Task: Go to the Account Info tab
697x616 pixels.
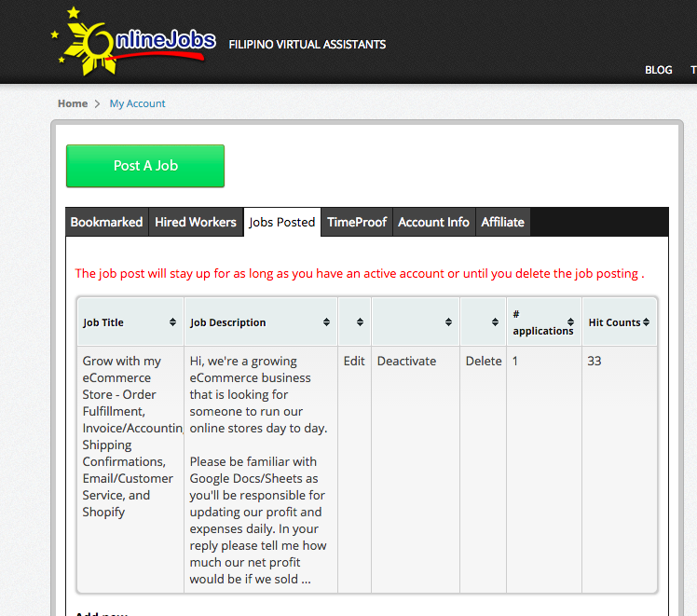Action: click(434, 222)
